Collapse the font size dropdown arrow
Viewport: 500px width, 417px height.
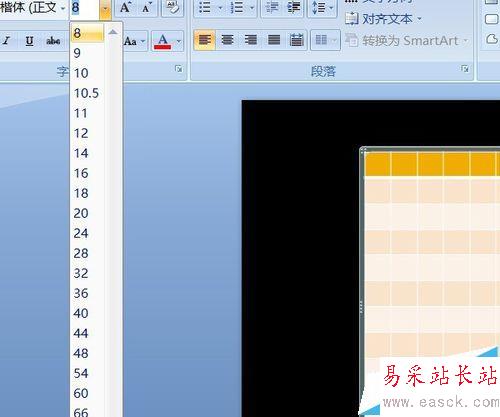point(105,8)
